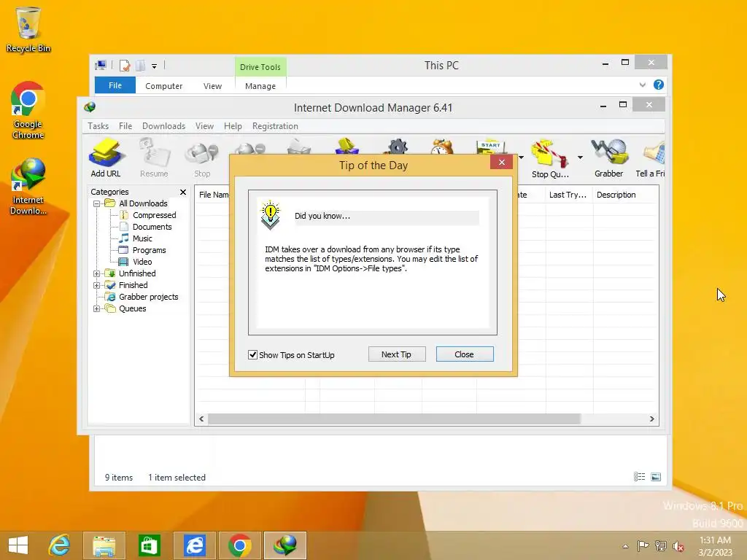Open the Computer tab in This PC
The height and width of the screenshot is (560, 747).
[x=164, y=86]
